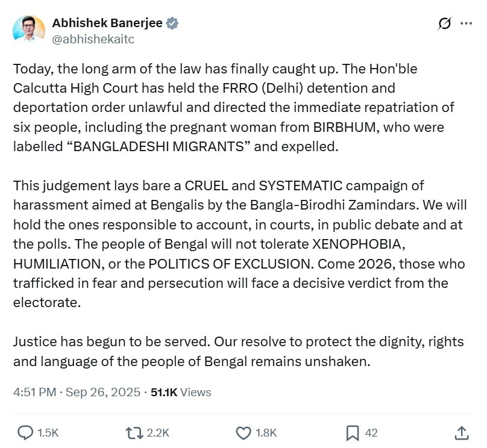
Task: Click the first paragraph about Calcutta High Court
Action: pos(234,107)
